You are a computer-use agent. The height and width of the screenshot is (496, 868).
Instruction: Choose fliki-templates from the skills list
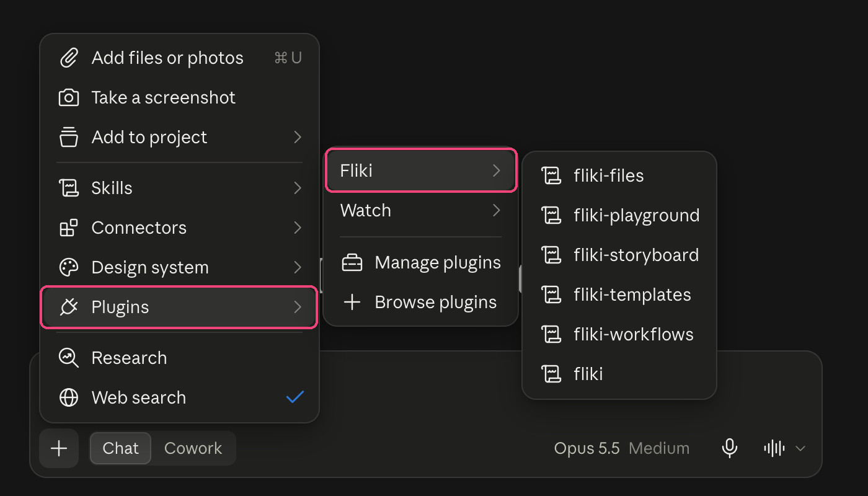click(619, 295)
